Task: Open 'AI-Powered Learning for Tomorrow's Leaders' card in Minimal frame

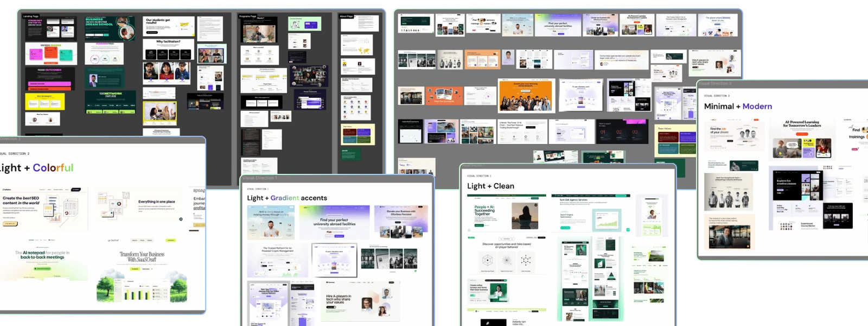Action: pos(802,139)
